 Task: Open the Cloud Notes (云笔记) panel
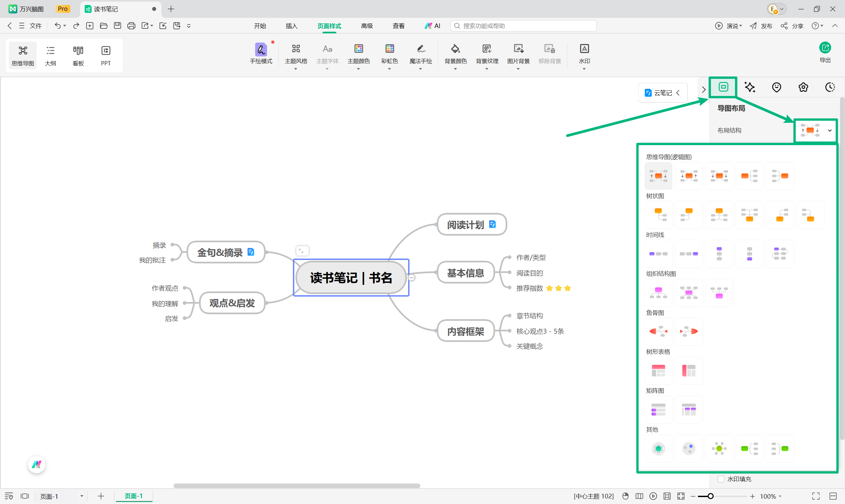tap(662, 93)
